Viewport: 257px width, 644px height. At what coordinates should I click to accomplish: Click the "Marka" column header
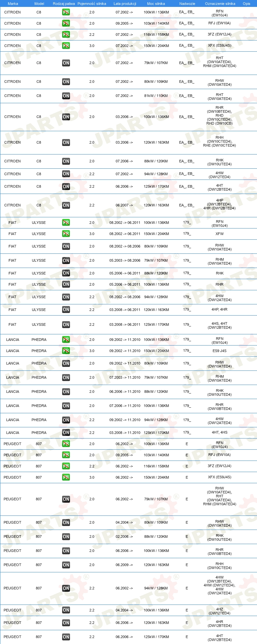13,4
